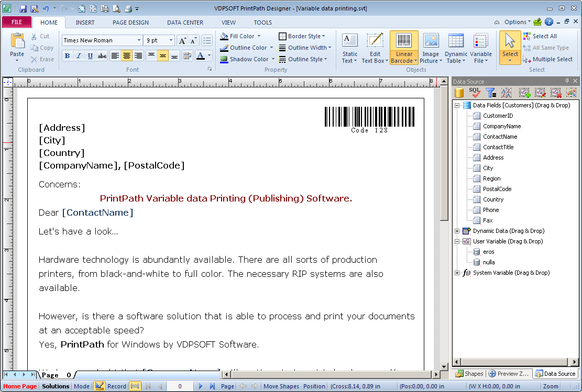The width and height of the screenshot is (582, 392).
Task: Insert an Edit Text Box object
Action: click(375, 48)
